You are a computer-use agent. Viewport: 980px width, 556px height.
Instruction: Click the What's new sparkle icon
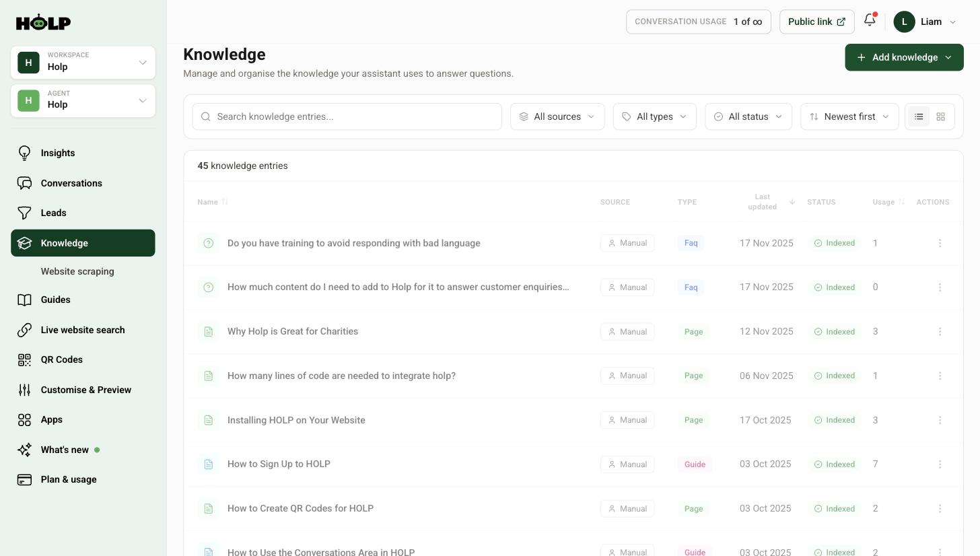tap(24, 450)
